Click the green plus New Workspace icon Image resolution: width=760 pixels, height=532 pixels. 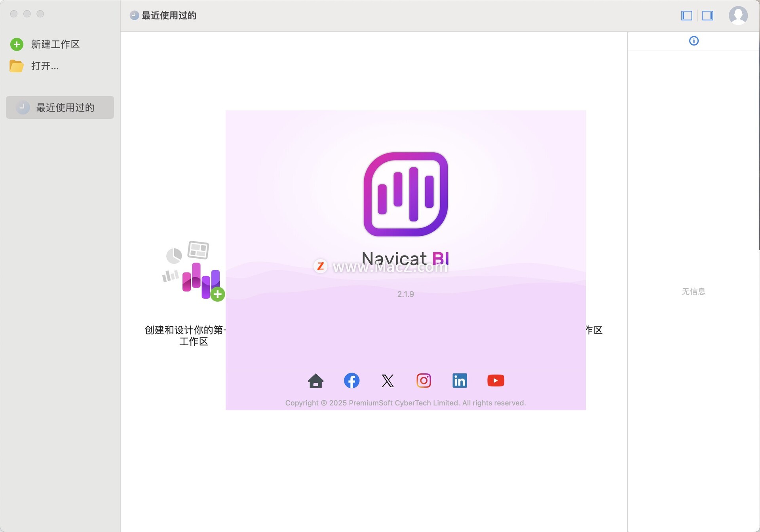(x=17, y=44)
